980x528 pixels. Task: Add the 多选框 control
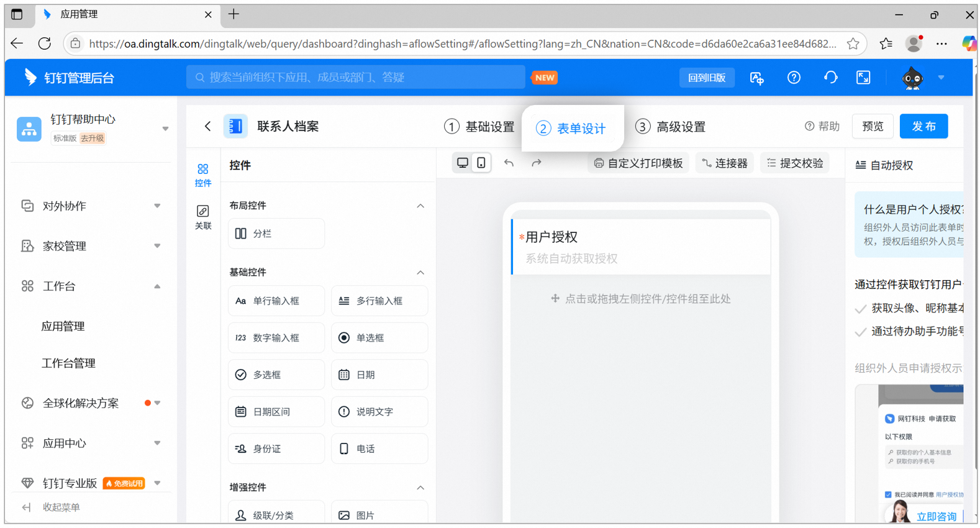click(276, 375)
